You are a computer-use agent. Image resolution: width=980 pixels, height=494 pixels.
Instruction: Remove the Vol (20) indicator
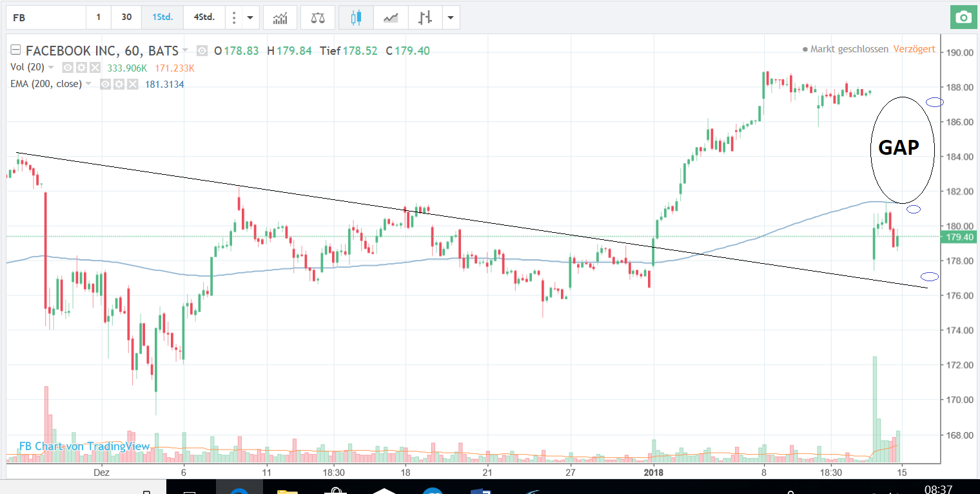click(x=95, y=68)
